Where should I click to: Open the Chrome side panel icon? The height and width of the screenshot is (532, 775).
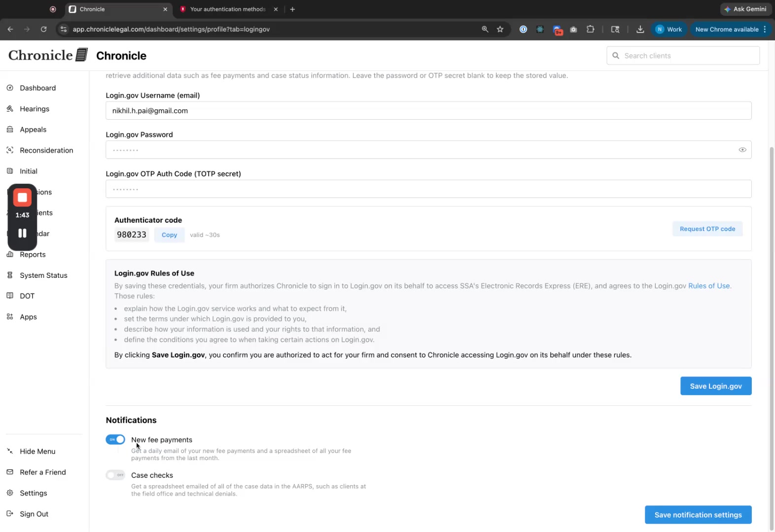[x=615, y=29]
